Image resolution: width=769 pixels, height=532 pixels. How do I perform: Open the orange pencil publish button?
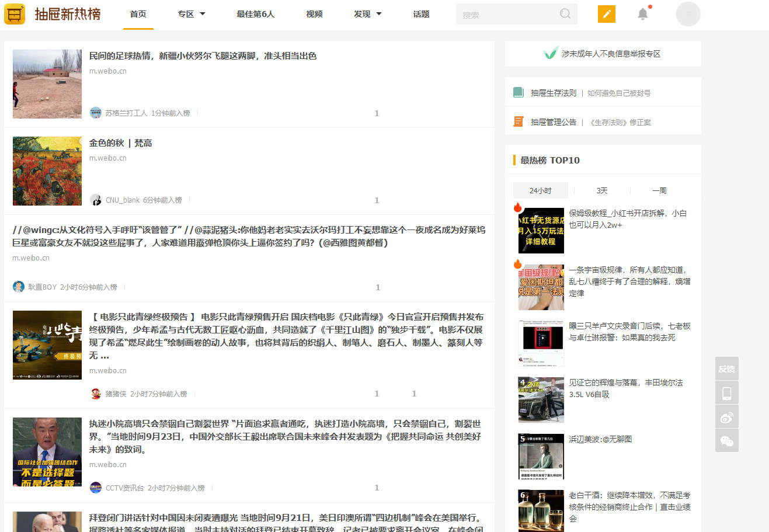pos(607,14)
